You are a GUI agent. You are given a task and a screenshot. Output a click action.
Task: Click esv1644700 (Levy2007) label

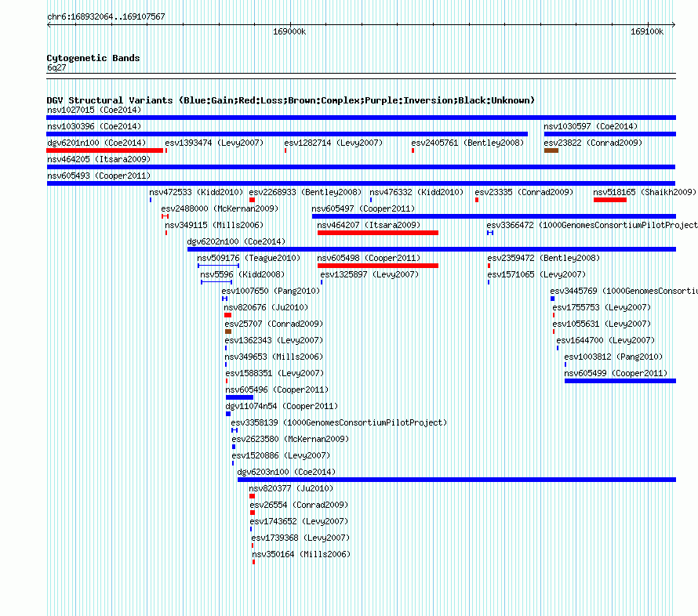point(605,340)
